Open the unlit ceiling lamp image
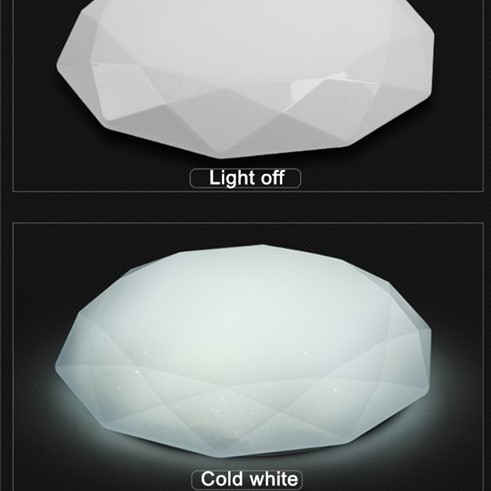The image size is (491, 491). point(246,78)
